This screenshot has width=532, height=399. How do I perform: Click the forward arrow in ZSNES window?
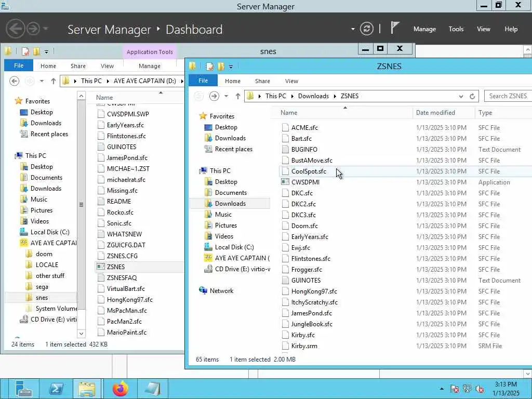(214, 96)
